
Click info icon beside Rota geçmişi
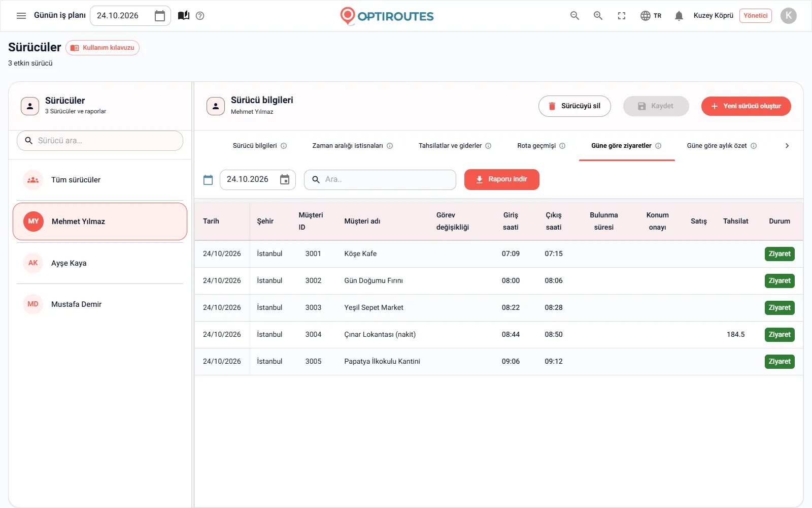[x=562, y=146]
